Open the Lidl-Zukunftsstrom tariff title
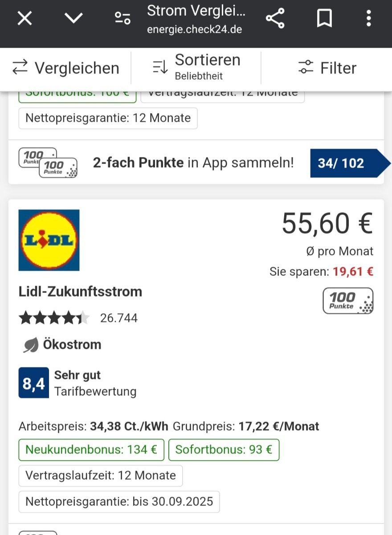The width and height of the screenshot is (392, 535). coord(80,292)
